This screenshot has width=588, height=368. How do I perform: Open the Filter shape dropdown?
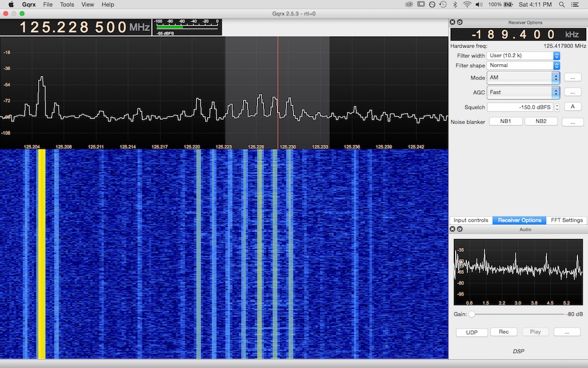click(523, 65)
